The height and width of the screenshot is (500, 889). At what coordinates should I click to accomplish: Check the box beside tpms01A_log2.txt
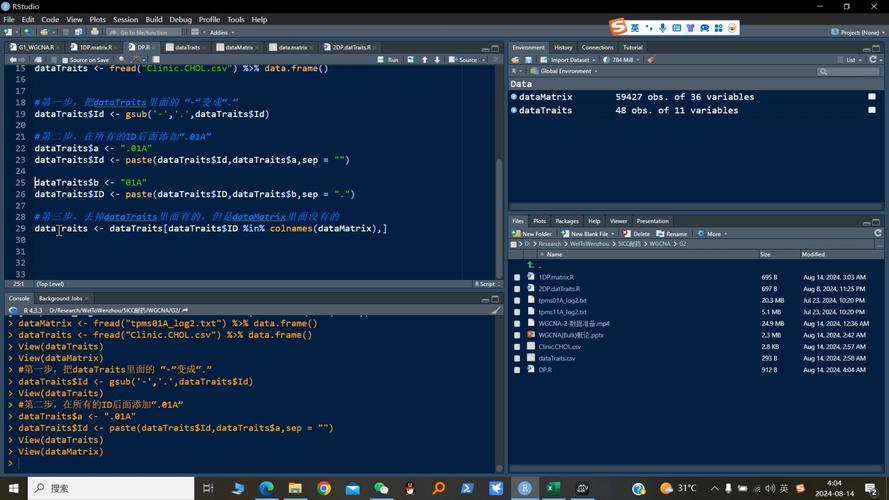coord(517,300)
